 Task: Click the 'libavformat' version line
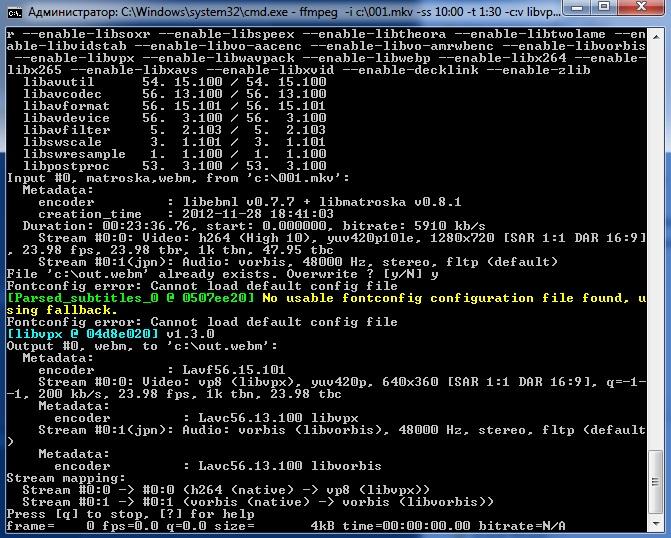pyautogui.click(x=175, y=106)
